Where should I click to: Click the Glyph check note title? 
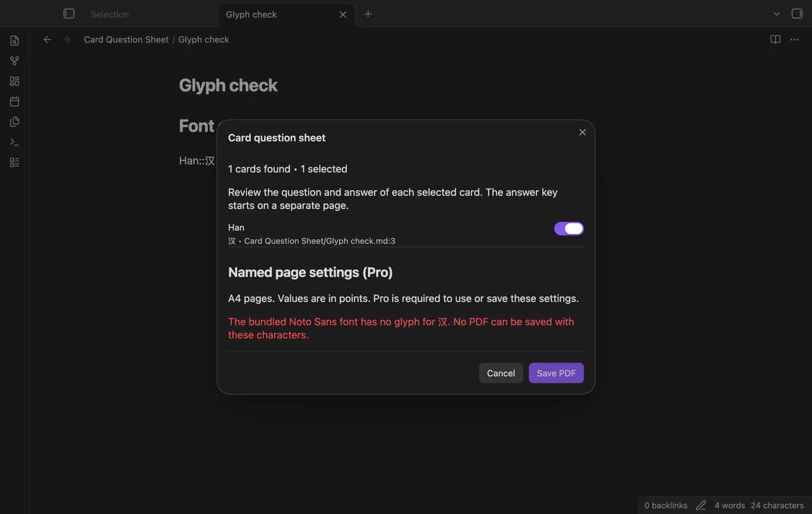(228, 85)
